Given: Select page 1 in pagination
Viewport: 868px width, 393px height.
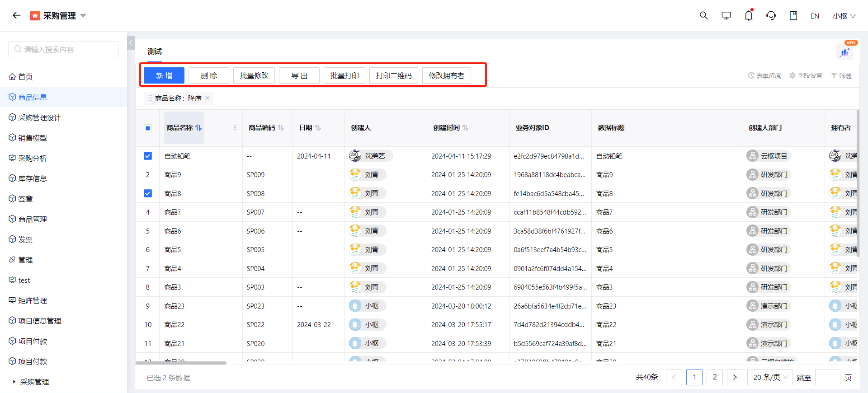Looking at the screenshot, I should coord(694,377).
